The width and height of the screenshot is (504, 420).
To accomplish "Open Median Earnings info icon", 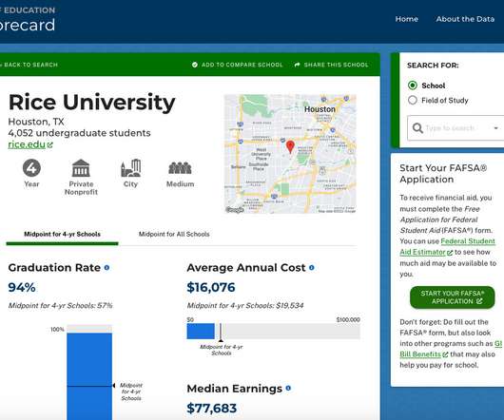I will pos(288,389).
